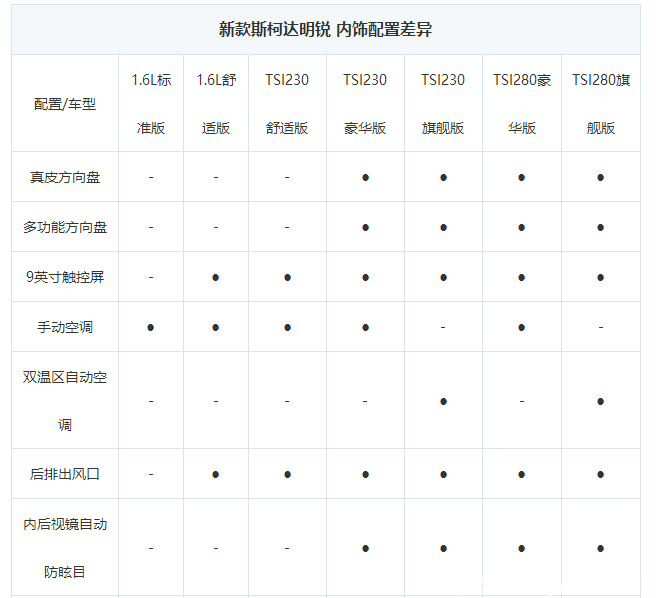Click the table title 新款斯柯达明锐 内饰配置差异
658x598 pixels.
tap(325, 29)
